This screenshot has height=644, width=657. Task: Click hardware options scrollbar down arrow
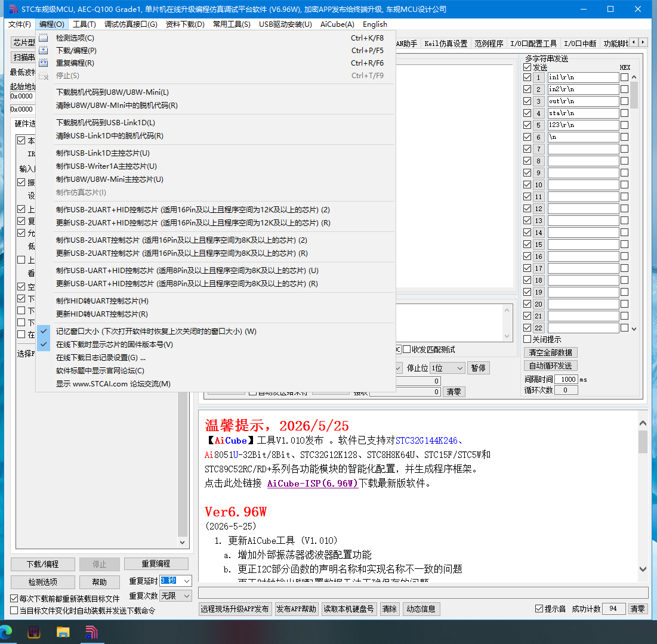click(x=182, y=542)
